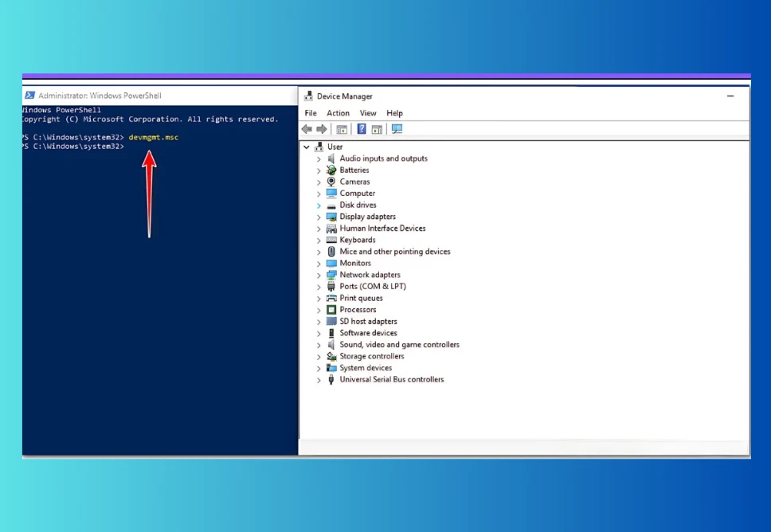Toggle the Show/Hide Console Tree toolbar icon
The image size is (771, 532).
pos(342,129)
